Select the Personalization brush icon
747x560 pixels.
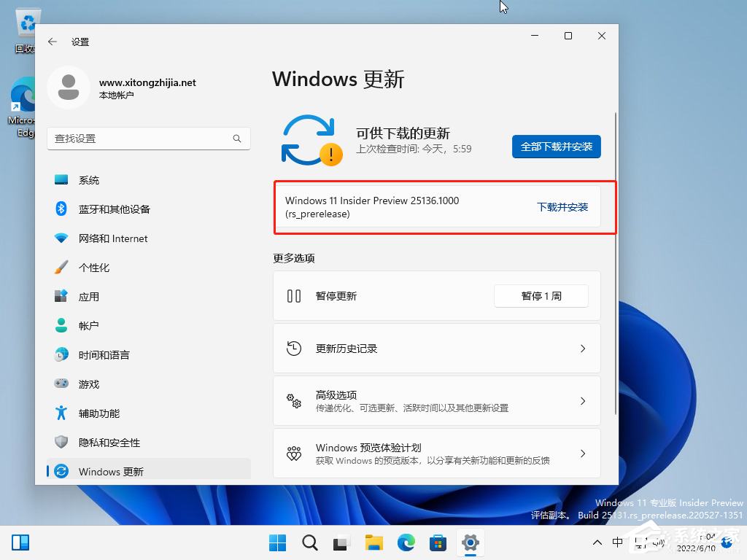coord(61,268)
